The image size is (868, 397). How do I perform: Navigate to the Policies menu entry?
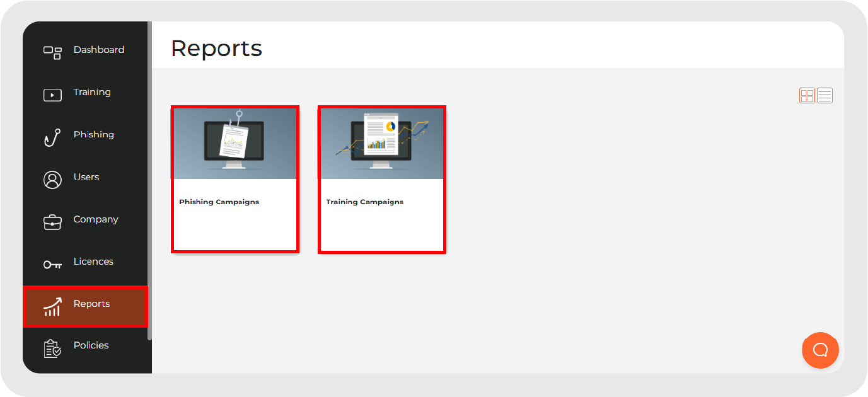91,345
